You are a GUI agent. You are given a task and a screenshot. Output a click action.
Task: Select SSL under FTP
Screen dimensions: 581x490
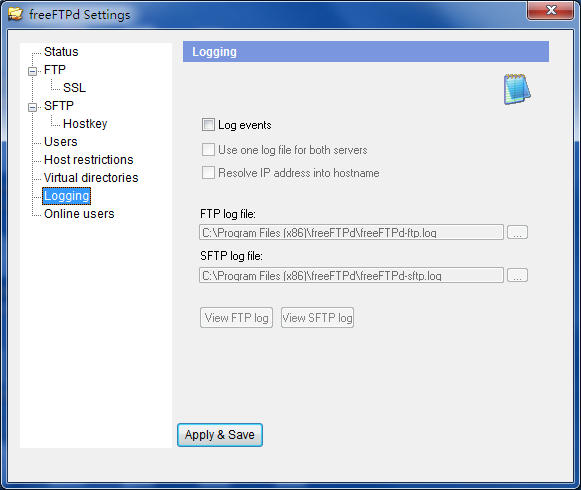[74, 88]
